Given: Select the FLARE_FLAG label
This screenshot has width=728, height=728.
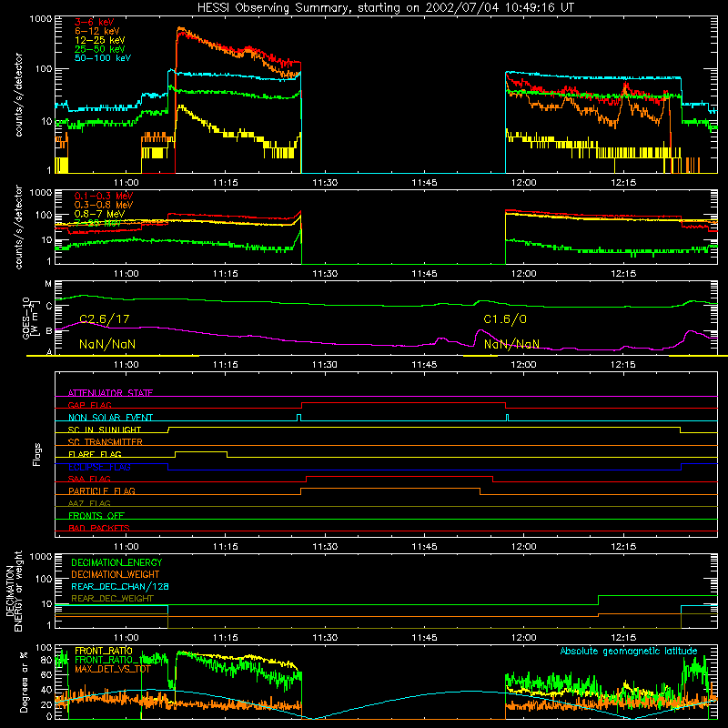Looking at the screenshot, I should [x=95, y=454].
